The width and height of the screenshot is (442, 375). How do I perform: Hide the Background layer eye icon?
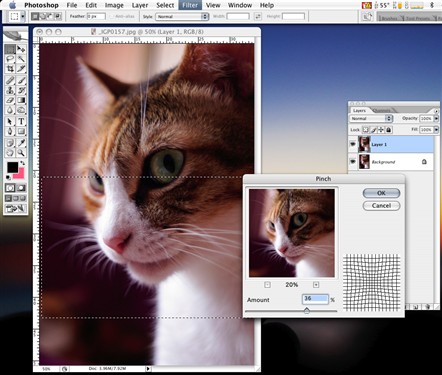point(353,162)
